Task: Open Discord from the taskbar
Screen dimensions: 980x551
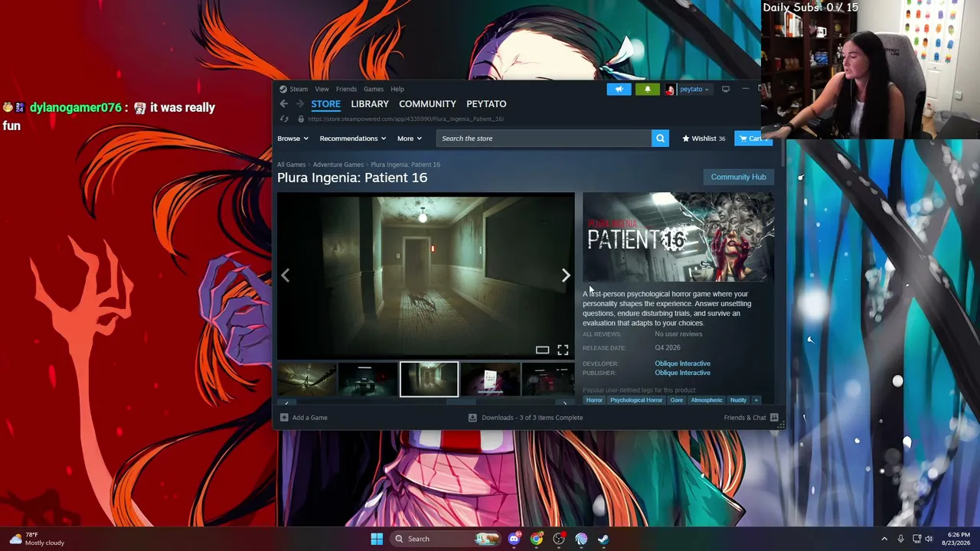Action: coord(514,539)
